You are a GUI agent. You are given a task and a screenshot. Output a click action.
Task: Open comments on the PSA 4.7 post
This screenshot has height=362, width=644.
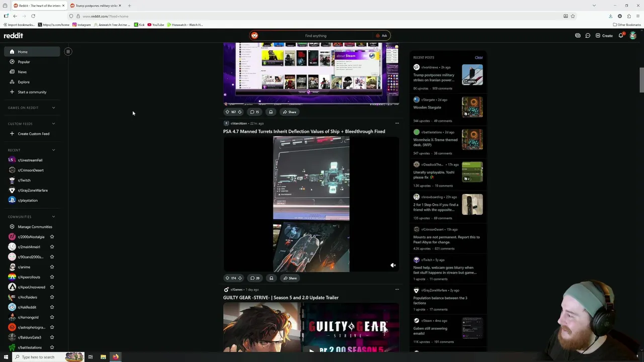pyautogui.click(x=255, y=278)
